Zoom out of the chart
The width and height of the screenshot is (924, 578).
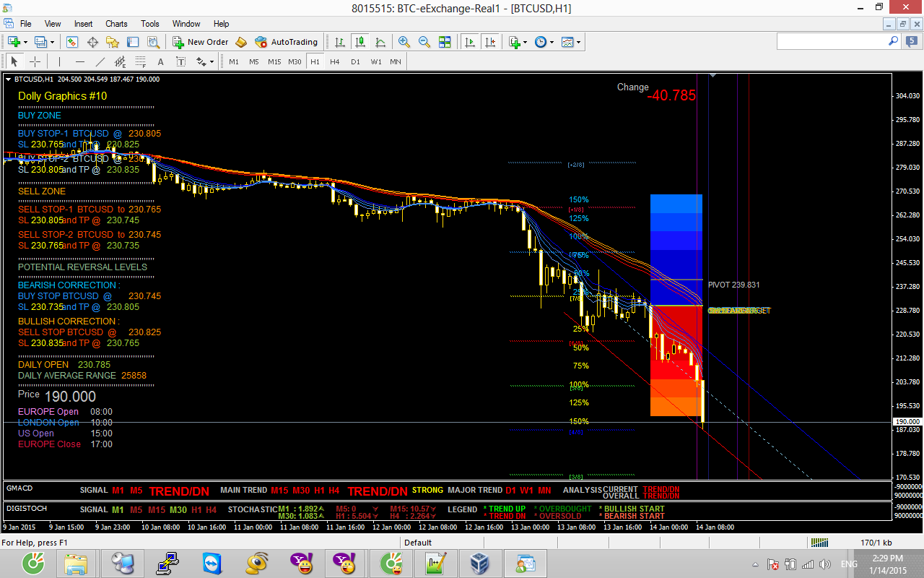click(x=424, y=42)
